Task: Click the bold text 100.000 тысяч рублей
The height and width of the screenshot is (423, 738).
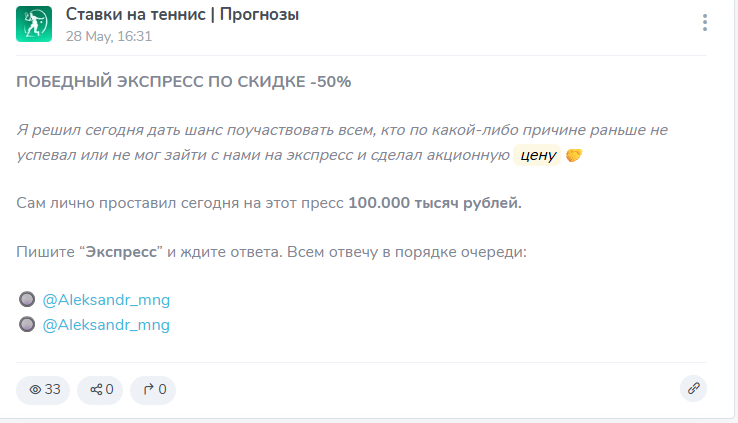Action: pos(435,203)
